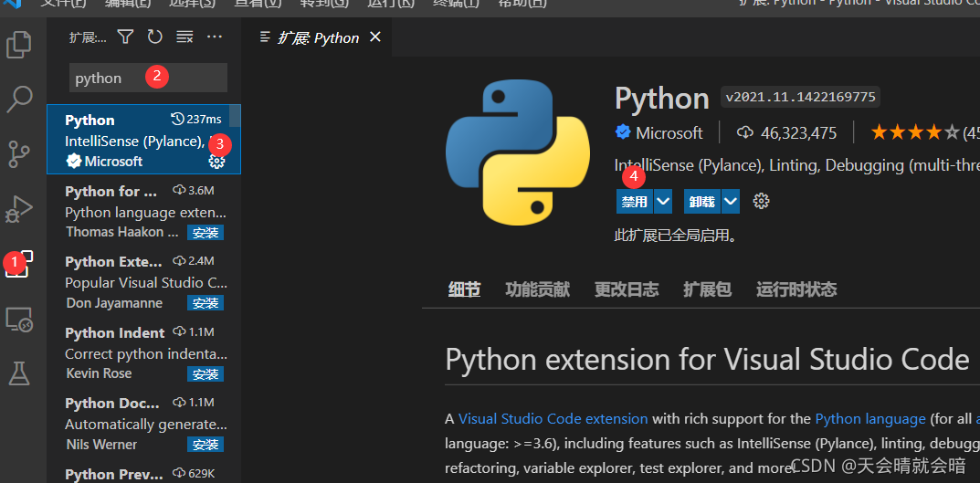The width and height of the screenshot is (980, 483).
Task: Install Thomas Haakon's Python extension
Action: 205,233
